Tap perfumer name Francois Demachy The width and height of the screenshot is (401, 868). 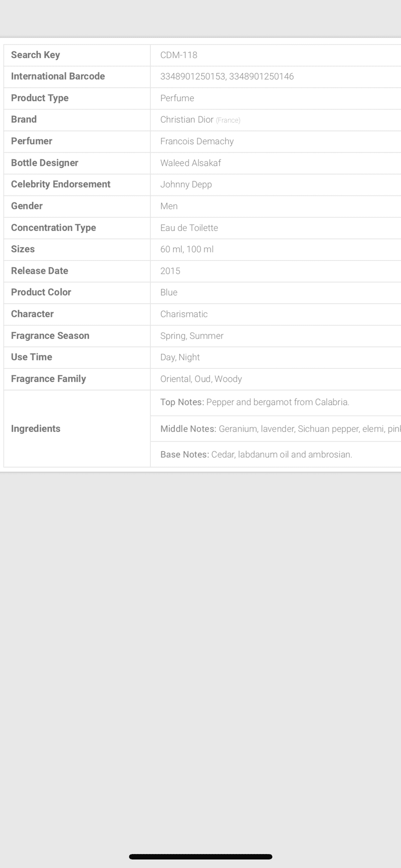[x=197, y=141]
